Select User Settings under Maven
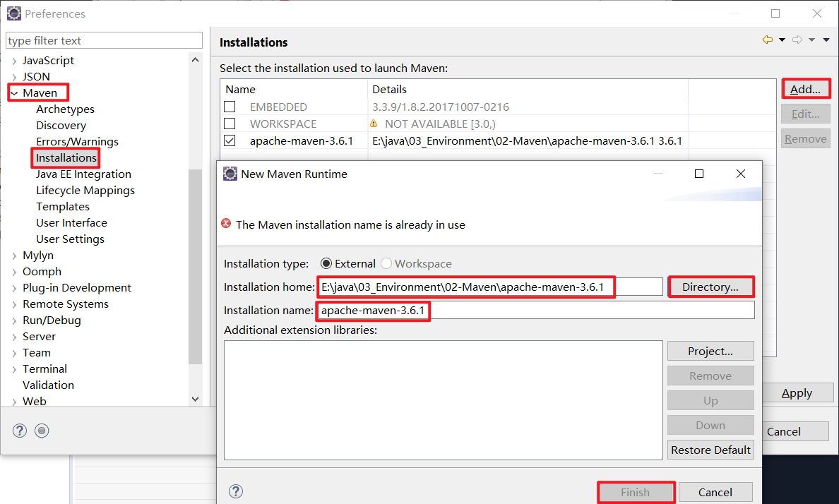 point(70,239)
